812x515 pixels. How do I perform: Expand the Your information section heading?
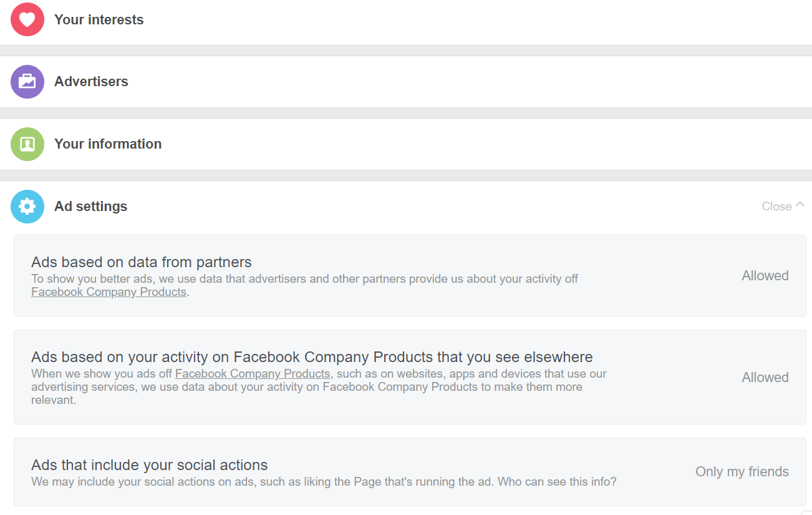coord(107,144)
